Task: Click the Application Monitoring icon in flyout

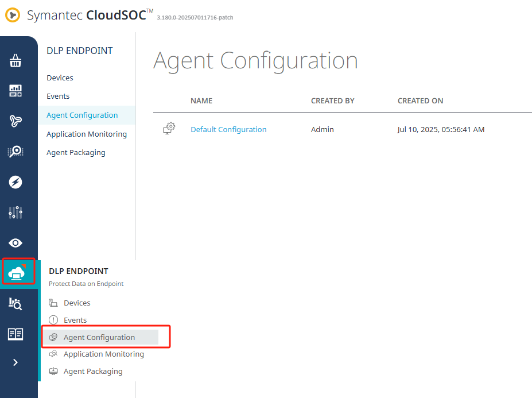Action: point(53,354)
